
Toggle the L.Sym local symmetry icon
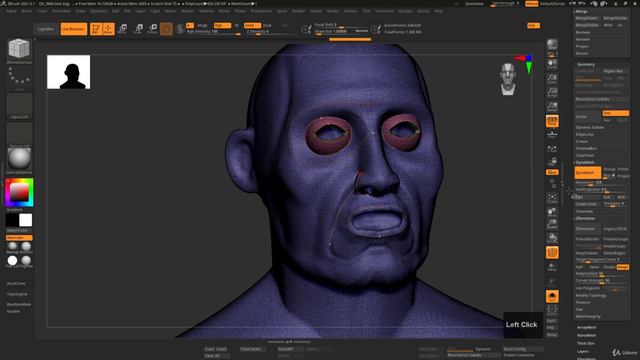click(552, 149)
